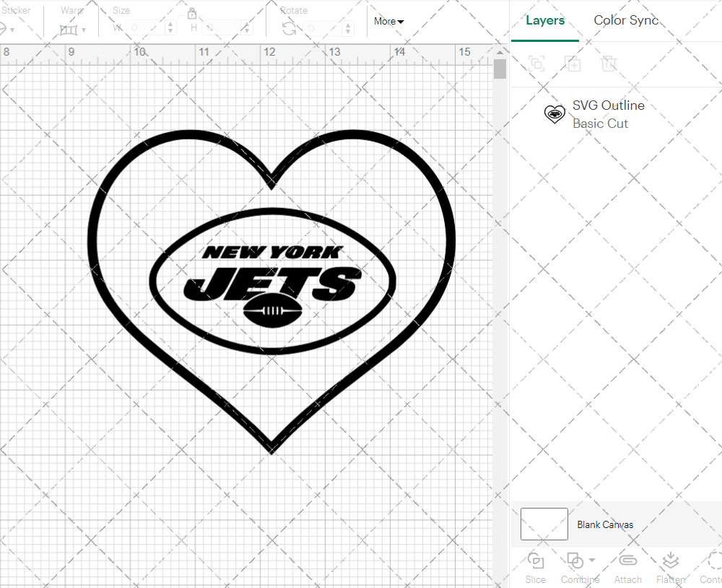Click the width stepper arrows
Viewport: 722px width, 588px height.
click(x=170, y=27)
